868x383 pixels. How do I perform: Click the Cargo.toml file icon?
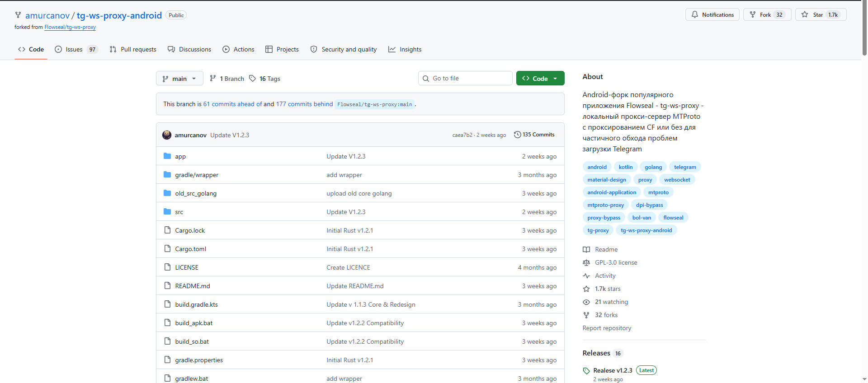point(167,249)
